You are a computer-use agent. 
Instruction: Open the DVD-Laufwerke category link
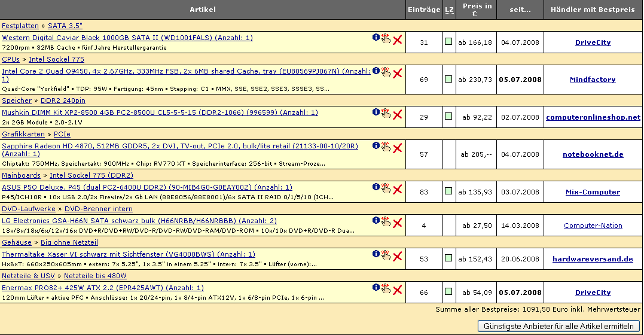(x=28, y=209)
